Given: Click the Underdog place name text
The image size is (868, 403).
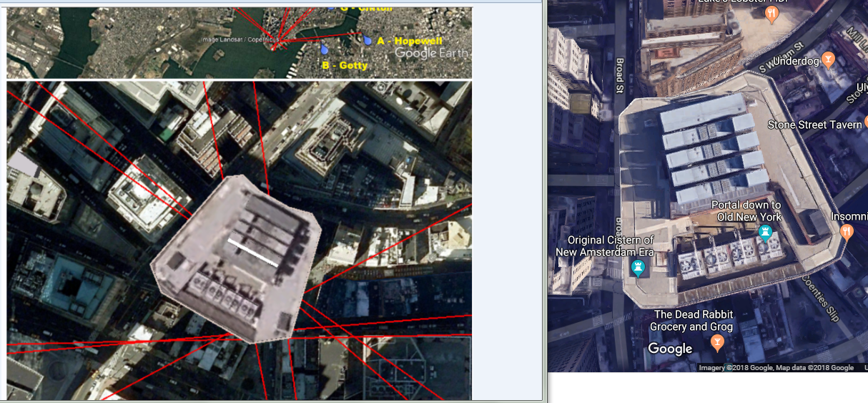Looking at the screenshot, I should click(x=796, y=62).
